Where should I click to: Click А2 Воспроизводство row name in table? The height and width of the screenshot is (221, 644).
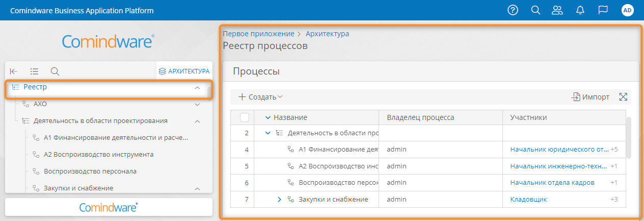338,166
